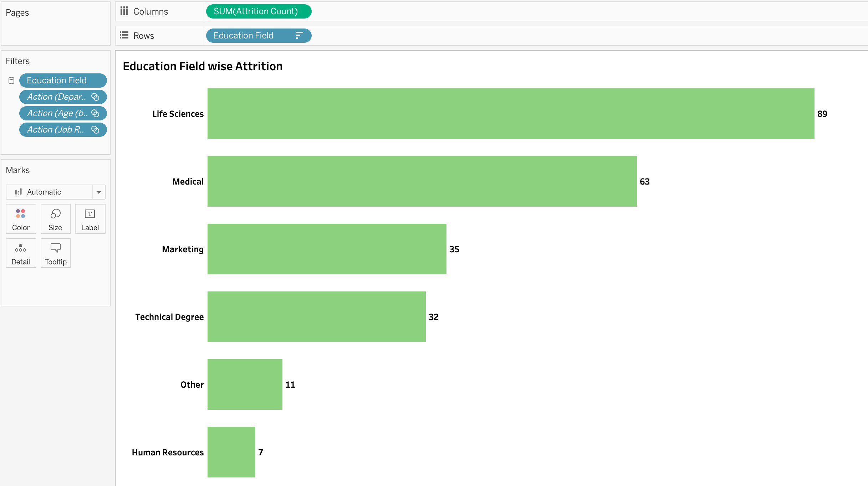Click the sort indicator on the Education Field pill
The image size is (868, 486).
(x=300, y=36)
